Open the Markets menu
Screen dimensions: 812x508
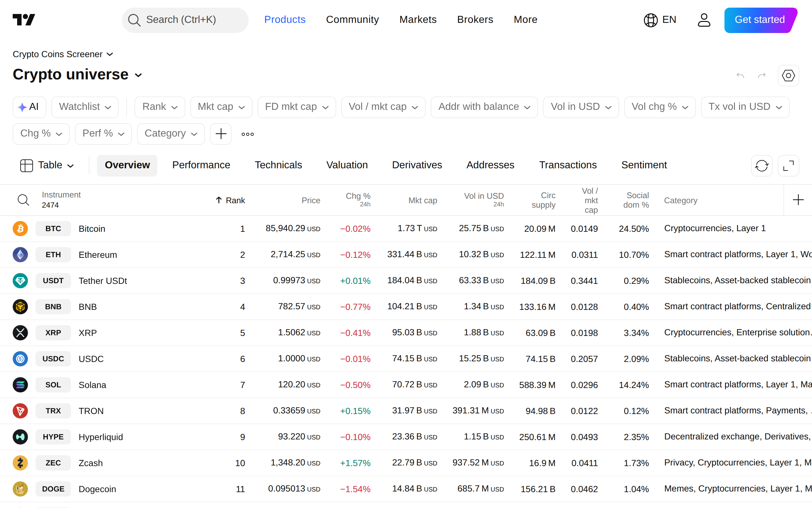tap(418, 20)
